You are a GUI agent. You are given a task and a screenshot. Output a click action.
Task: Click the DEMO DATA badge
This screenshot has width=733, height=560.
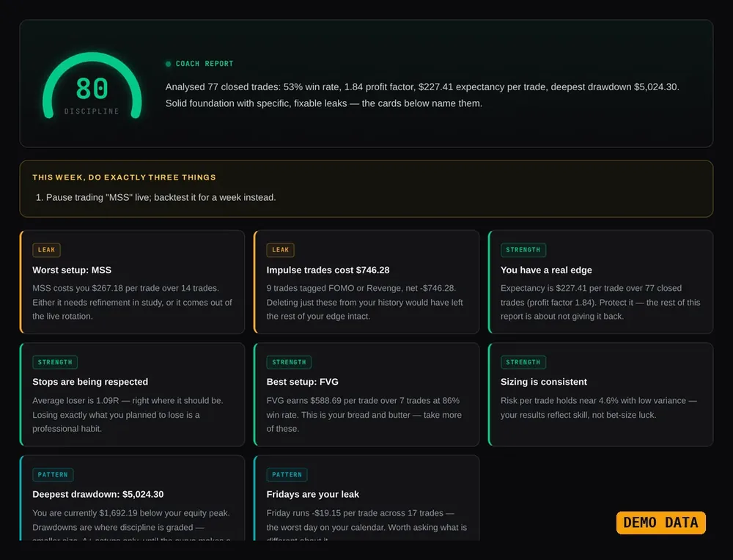point(661,522)
